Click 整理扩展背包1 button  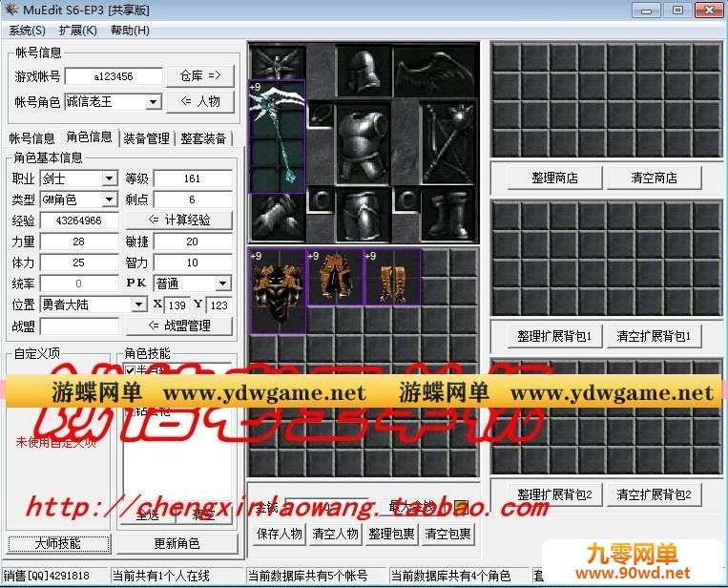(x=554, y=336)
